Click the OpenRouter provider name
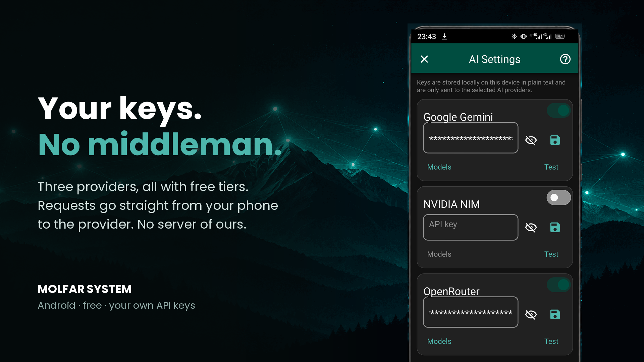Viewport: 644px width, 362px height. [451, 291]
